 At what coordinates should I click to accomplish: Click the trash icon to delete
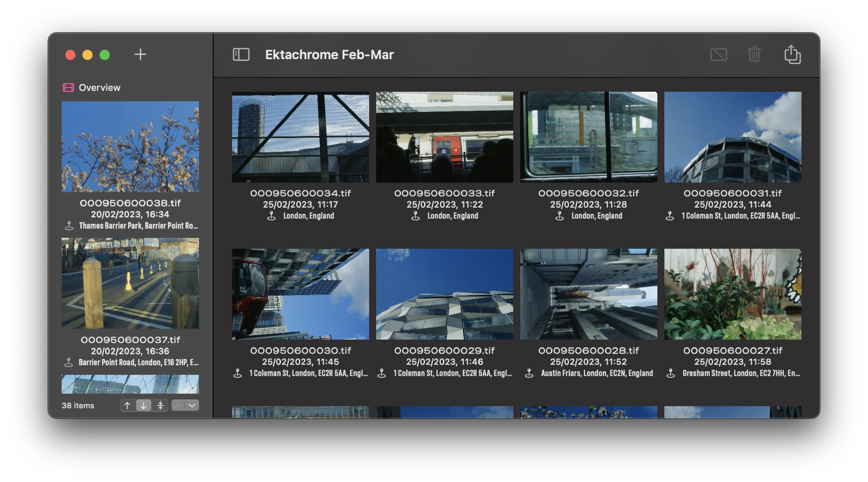(754, 54)
